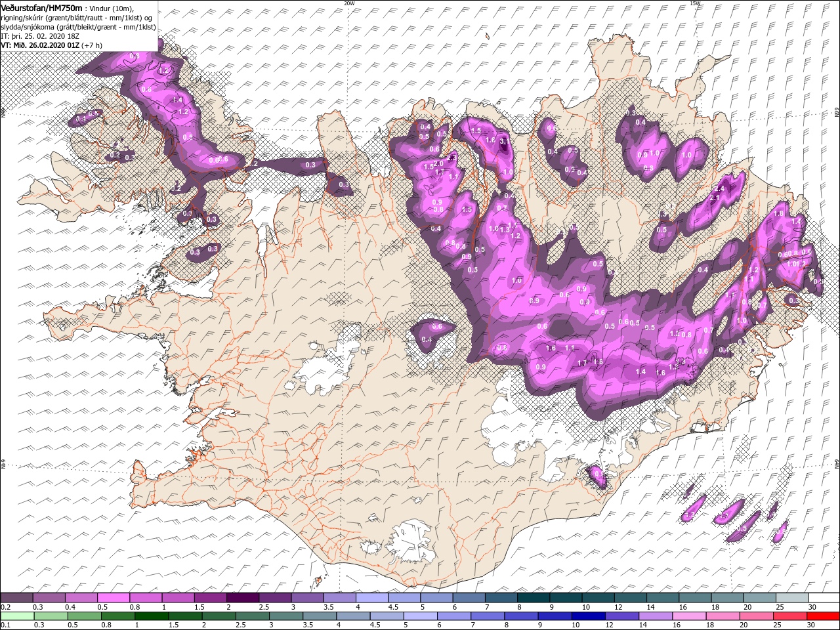Pick the pale mint 0.1 rain-scale swatch
Image resolution: width=840 pixels, height=630 pixels.
click(17, 616)
